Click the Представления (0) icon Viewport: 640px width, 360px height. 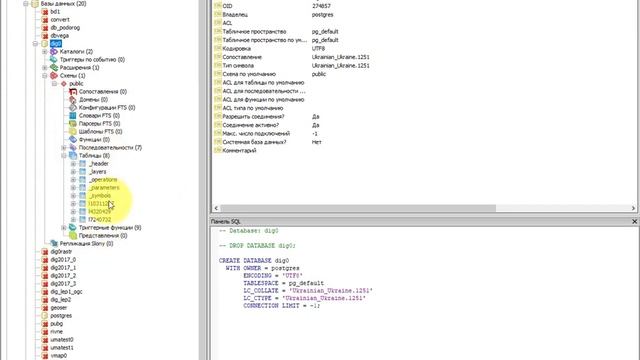[x=73, y=236]
